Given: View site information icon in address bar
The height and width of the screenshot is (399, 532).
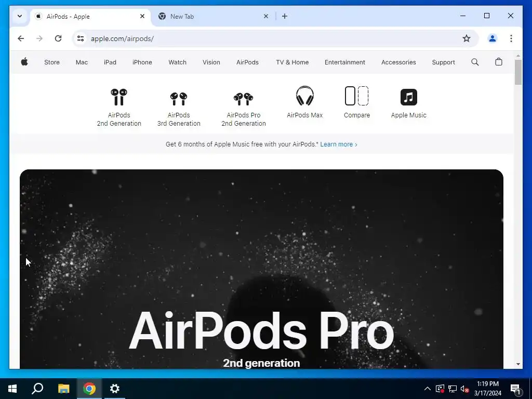Looking at the screenshot, I should tap(81, 38).
